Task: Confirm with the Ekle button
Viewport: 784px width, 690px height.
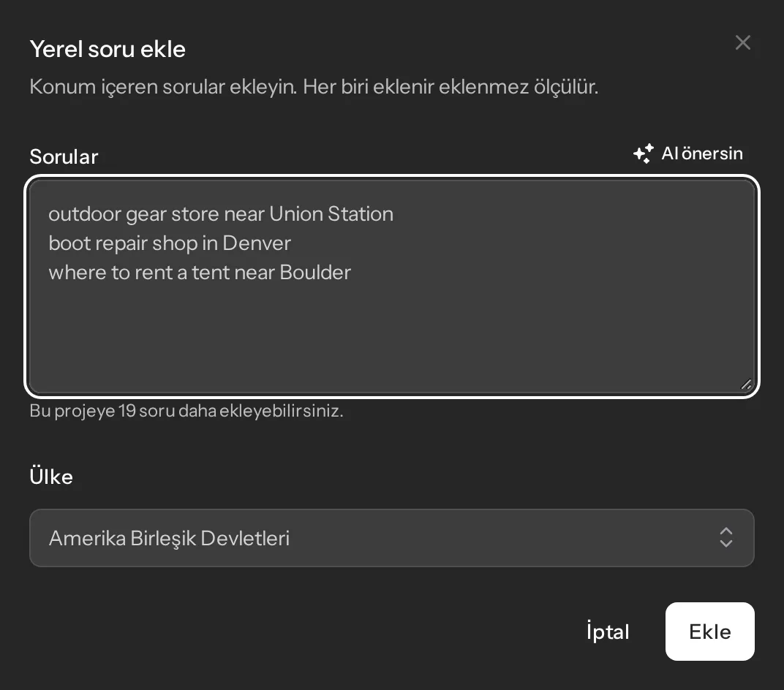Action: (x=710, y=632)
